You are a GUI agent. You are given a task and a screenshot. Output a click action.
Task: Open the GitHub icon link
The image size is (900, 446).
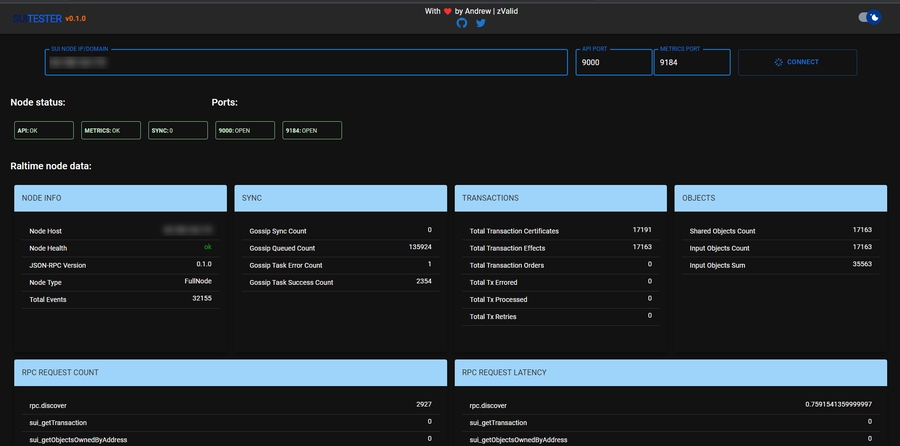click(x=462, y=23)
